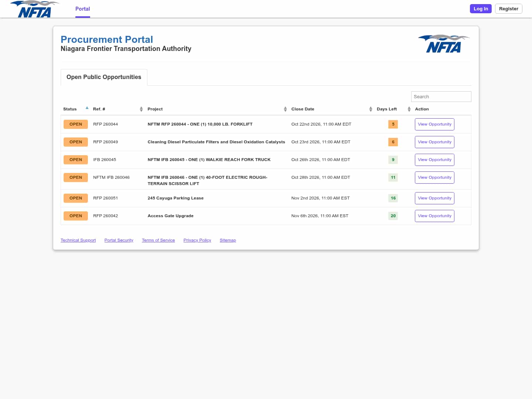532x399 pixels.
Task: View Opportunity for RFP 260049 diesel filters
Action: coord(434,142)
